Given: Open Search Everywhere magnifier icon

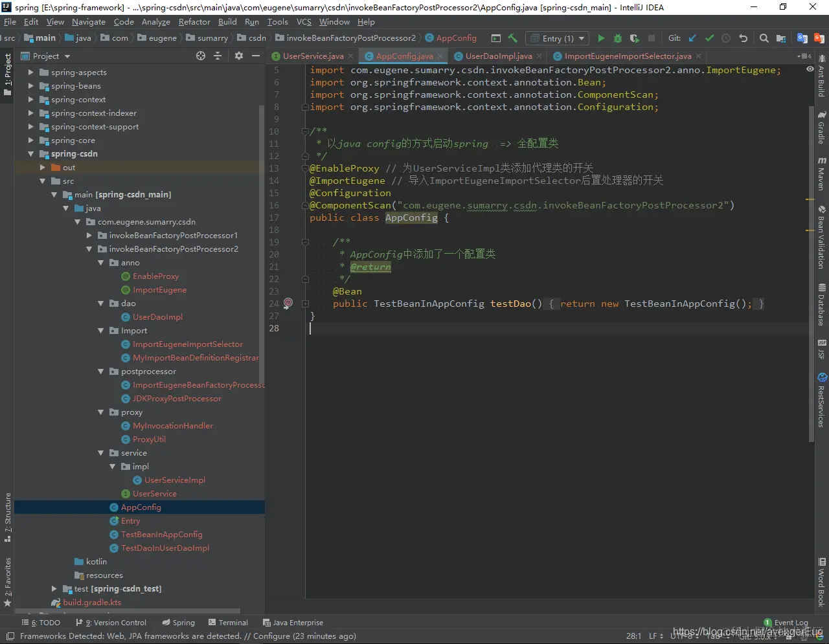Looking at the screenshot, I should point(764,38).
